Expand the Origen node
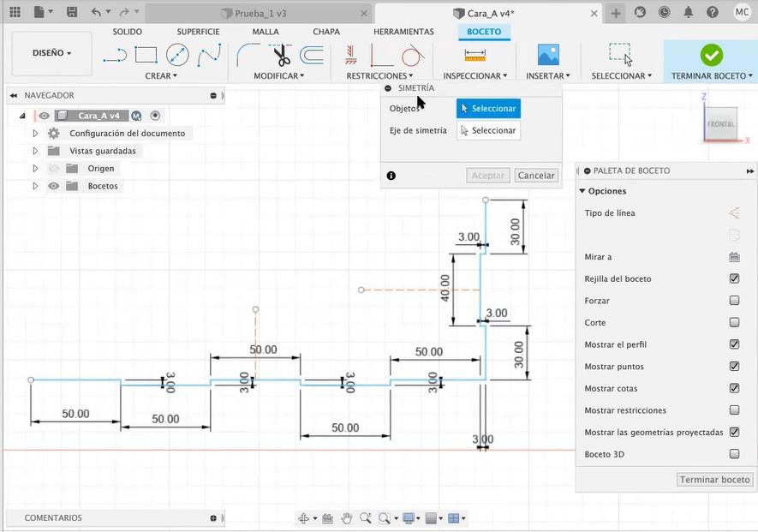The height and width of the screenshot is (532, 758). pos(35,168)
